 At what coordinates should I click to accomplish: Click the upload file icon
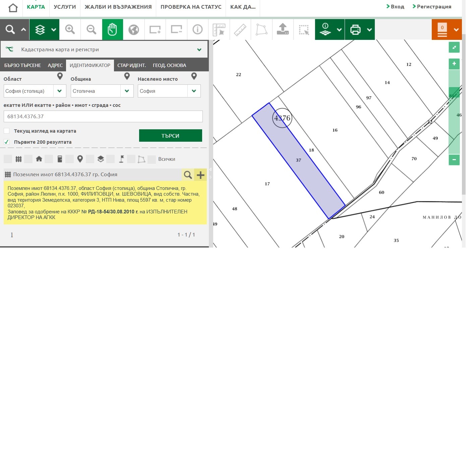point(283,29)
